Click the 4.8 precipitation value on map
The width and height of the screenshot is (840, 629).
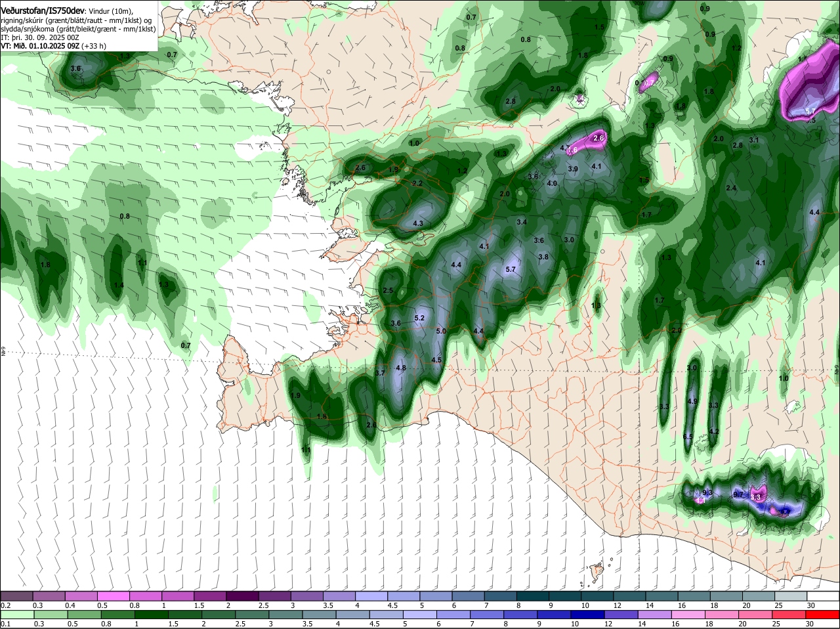[x=401, y=368]
